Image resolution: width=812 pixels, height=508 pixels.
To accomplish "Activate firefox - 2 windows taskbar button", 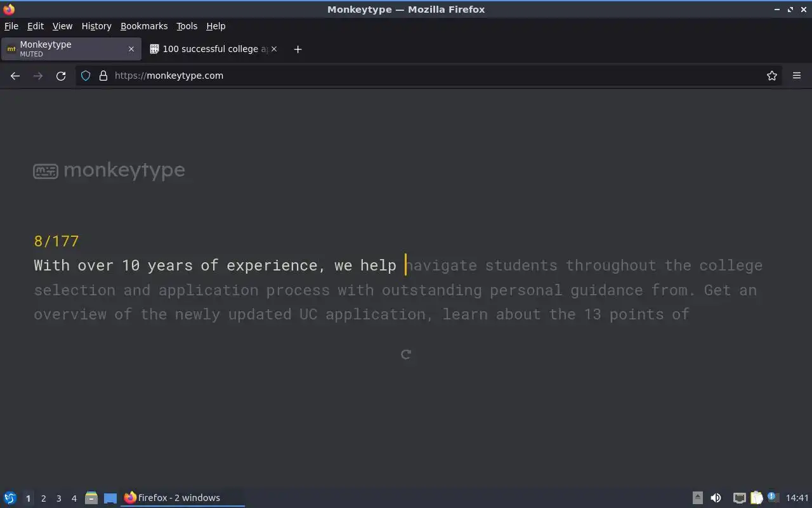I will point(183,498).
